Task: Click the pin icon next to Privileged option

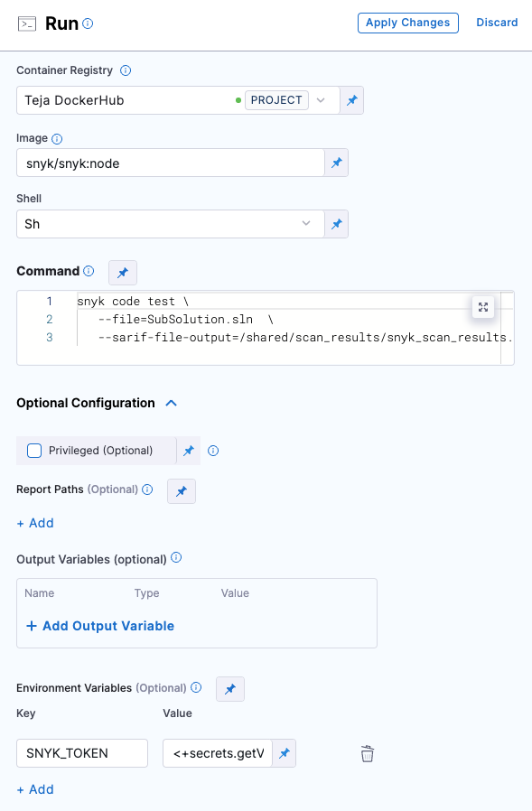Action: [x=189, y=451]
